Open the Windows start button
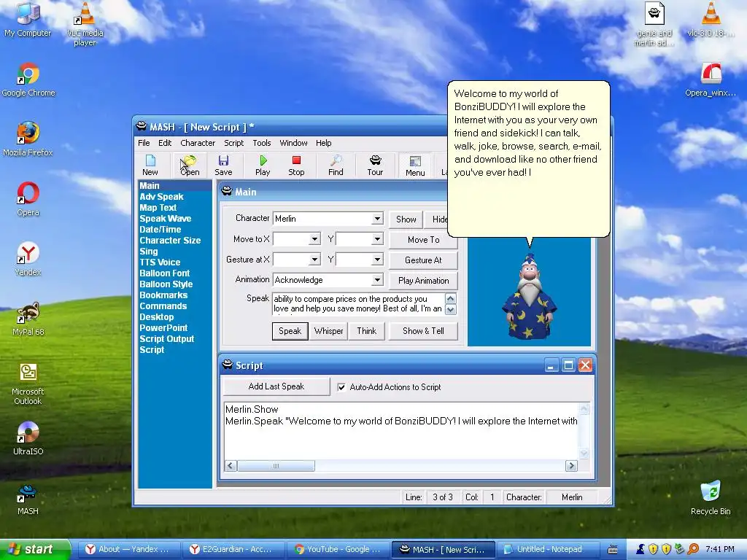 point(35,549)
